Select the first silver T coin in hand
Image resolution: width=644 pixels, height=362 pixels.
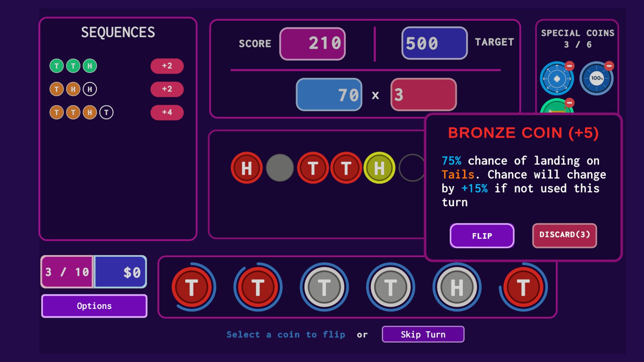coord(324,287)
